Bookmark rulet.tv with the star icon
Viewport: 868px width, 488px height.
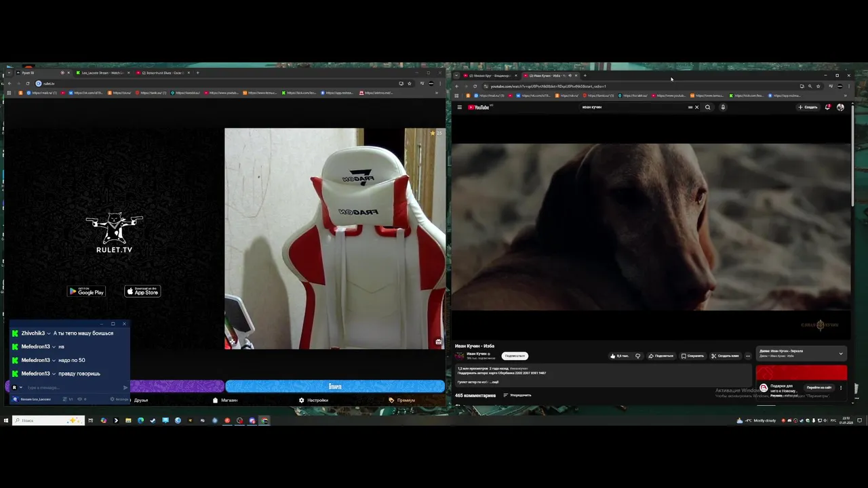pos(409,83)
